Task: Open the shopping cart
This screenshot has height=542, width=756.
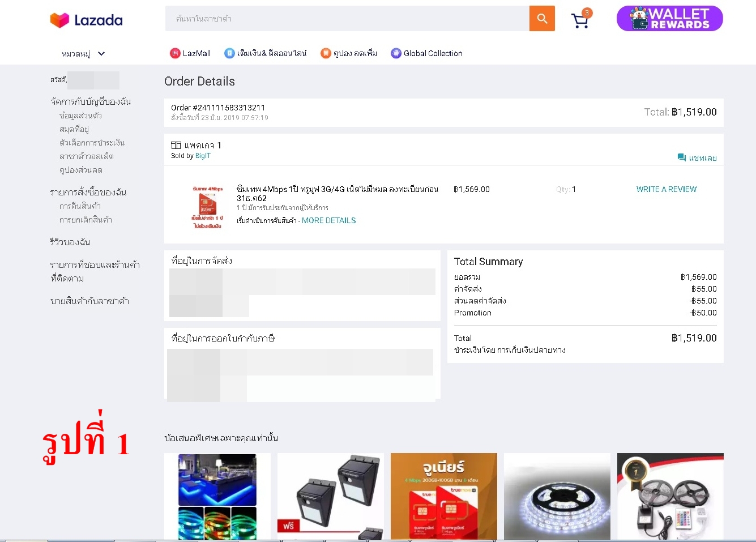Action: (x=581, y=19)
